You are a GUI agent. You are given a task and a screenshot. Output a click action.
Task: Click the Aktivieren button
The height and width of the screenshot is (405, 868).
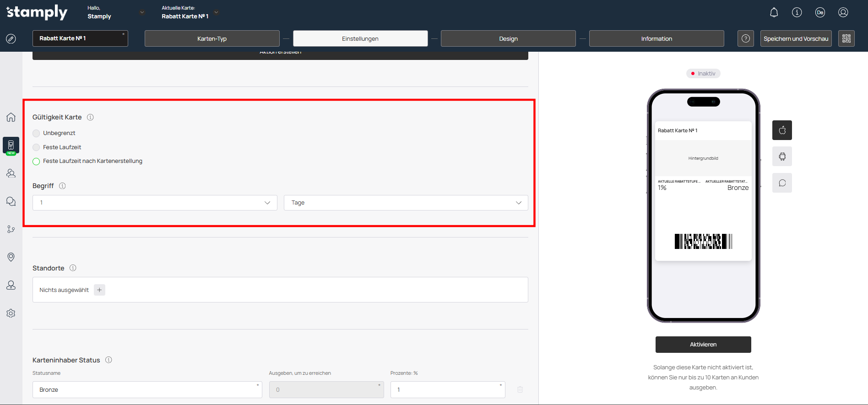(x=703, y=345)
